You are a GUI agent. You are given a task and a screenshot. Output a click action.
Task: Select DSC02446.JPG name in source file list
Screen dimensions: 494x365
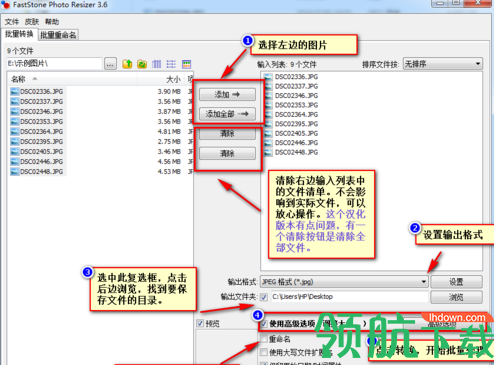click(x=42, y=161)
